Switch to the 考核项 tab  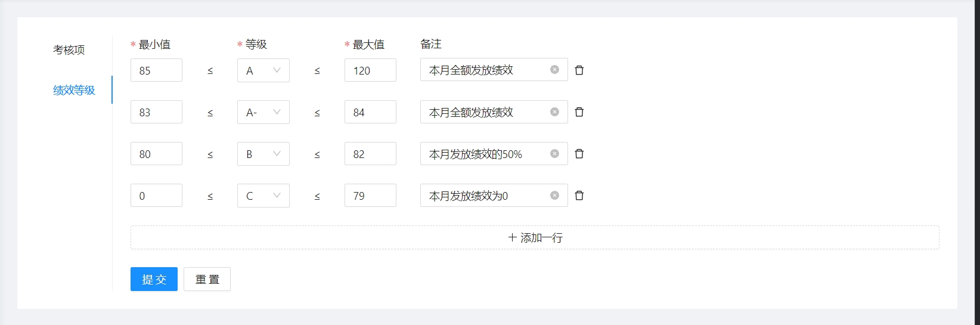(69, 50)
